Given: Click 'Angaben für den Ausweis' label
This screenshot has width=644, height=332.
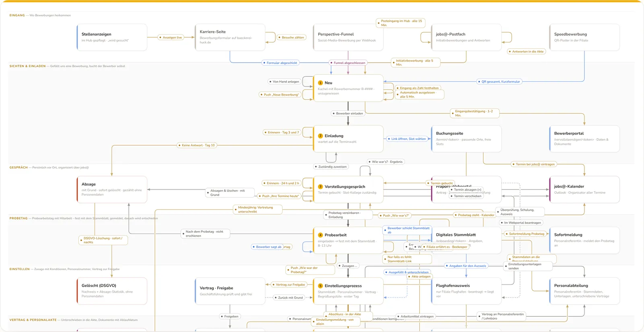Looking at the screenshot, I should (x=466, y=266).
